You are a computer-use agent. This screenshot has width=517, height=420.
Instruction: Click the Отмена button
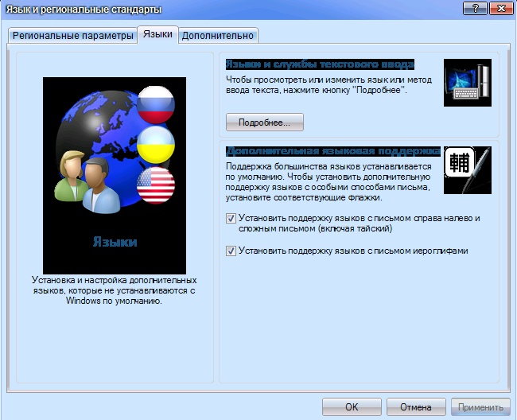point(415,406)
